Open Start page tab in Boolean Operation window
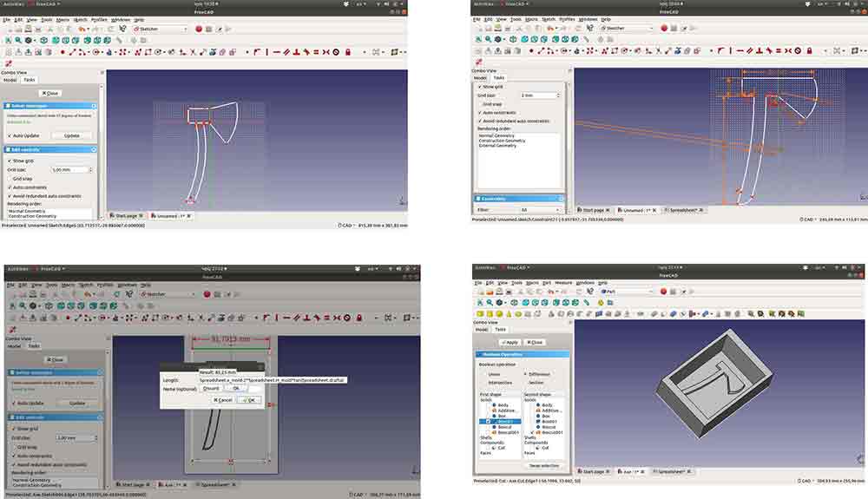This screenshot has height=499, width=868. coord(595,471)
